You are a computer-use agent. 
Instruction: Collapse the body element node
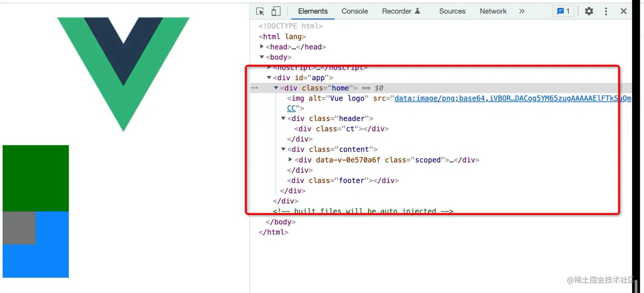point(262,57)
